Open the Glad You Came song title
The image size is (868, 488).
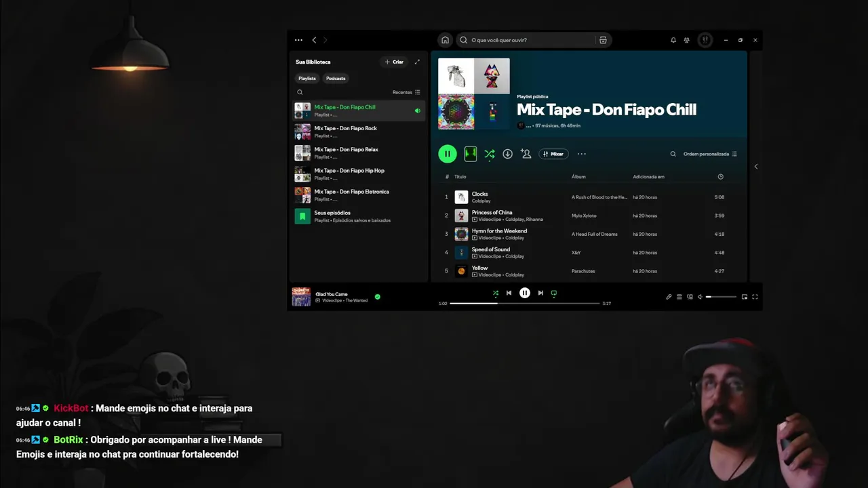pos(332,294)
